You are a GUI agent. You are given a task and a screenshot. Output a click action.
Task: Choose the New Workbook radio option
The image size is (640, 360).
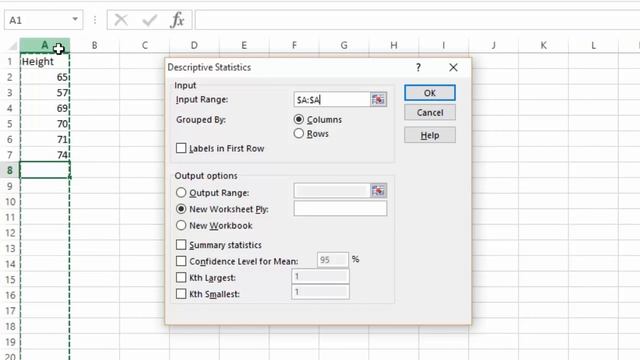(181, 225)
